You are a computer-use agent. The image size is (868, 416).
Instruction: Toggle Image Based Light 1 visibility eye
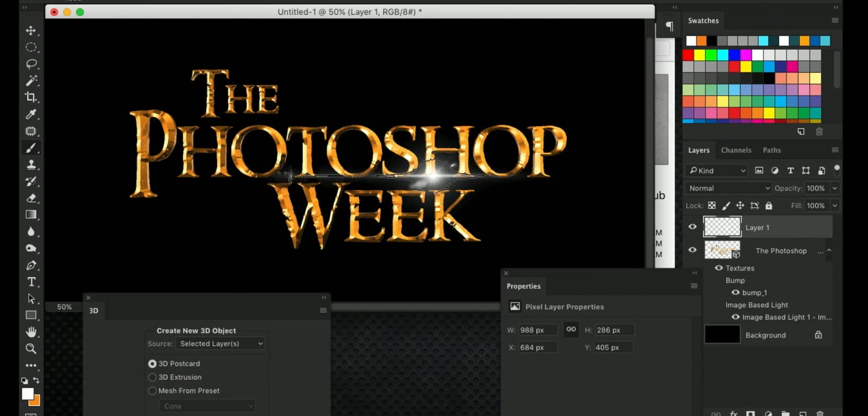[x=736, y=317]
